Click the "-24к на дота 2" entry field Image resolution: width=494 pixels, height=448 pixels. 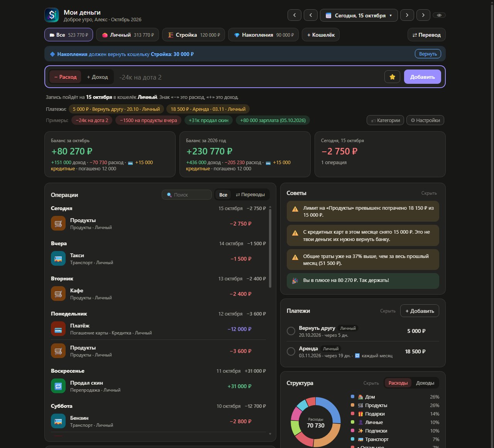tap(249, 77)
